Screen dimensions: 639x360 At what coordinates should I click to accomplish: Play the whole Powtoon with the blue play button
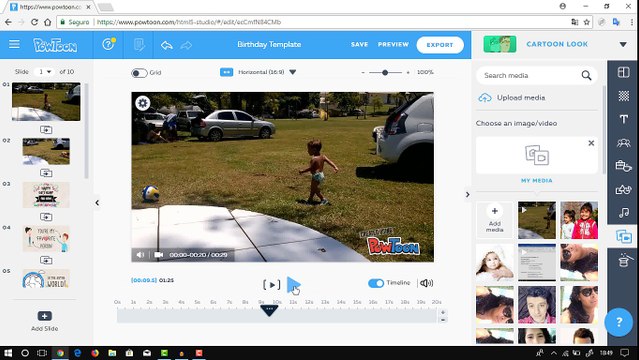(x=293, y=285)
